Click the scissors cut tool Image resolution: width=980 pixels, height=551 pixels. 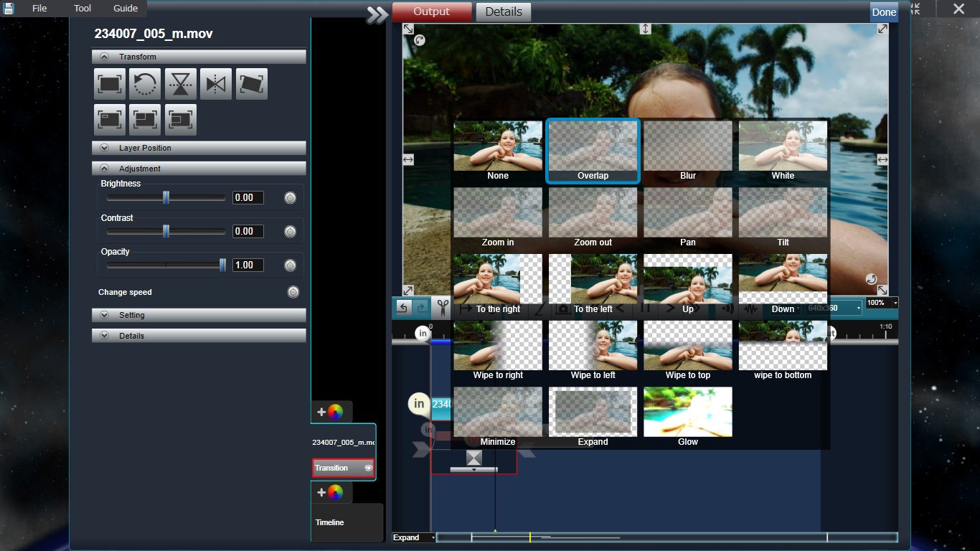[442, 308]
